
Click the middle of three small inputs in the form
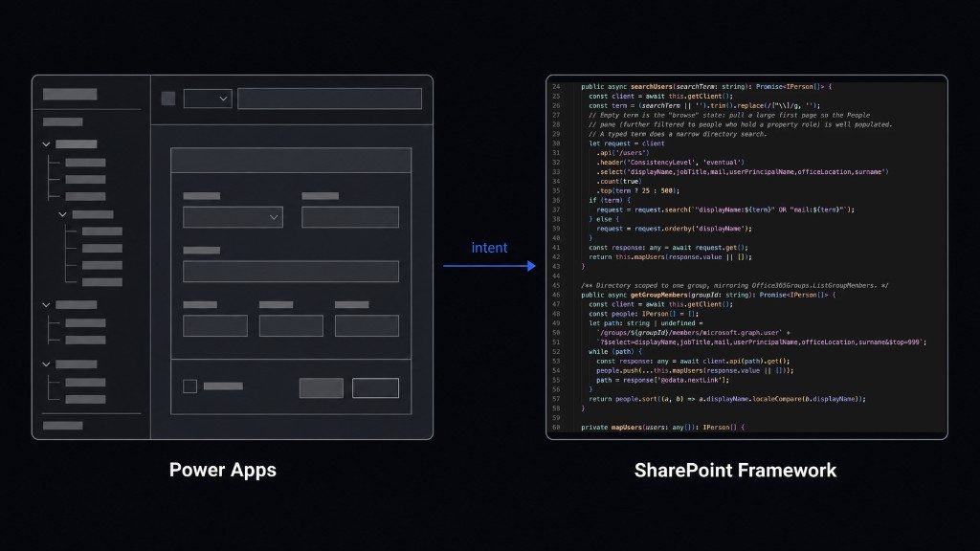pos(291,325)
